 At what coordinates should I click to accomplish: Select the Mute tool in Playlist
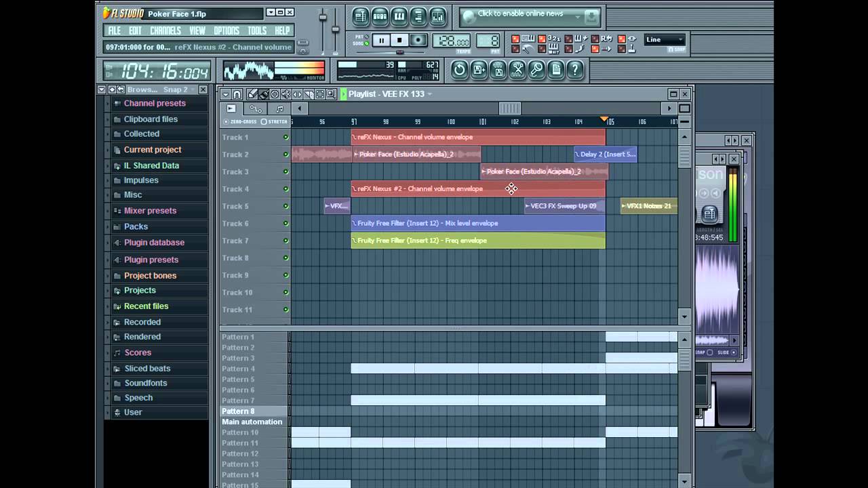tap(286, 94)
